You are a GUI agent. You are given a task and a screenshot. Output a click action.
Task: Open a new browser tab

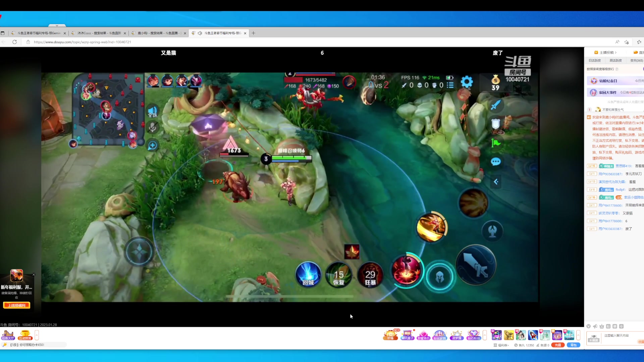coord(254,33)
